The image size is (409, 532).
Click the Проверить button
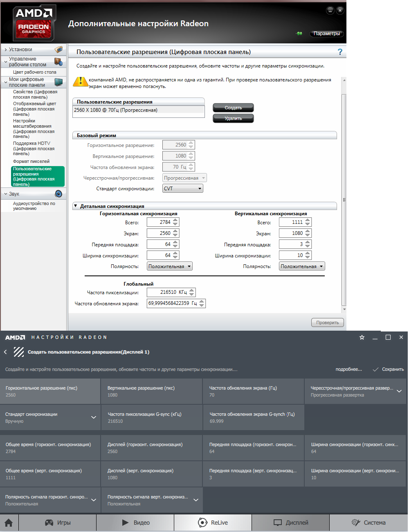tap(328, 322)
